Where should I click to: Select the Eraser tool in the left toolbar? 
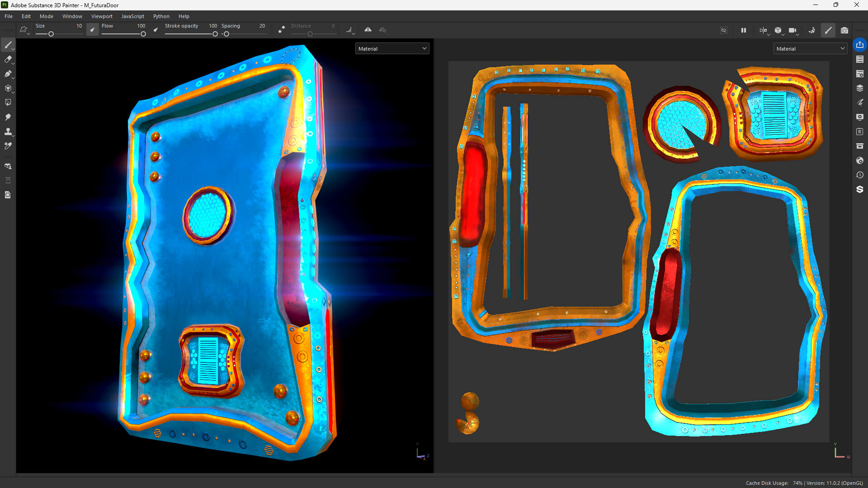[x=8, y=60]
